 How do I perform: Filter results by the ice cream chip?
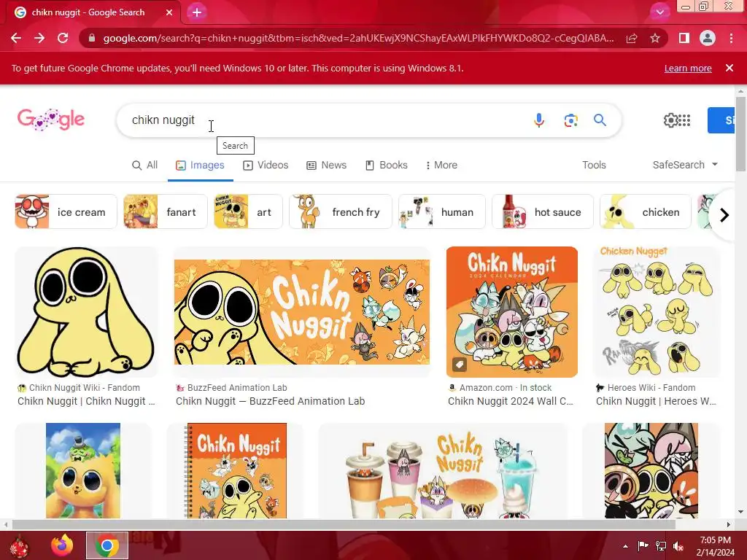click(x=66, y=212)
